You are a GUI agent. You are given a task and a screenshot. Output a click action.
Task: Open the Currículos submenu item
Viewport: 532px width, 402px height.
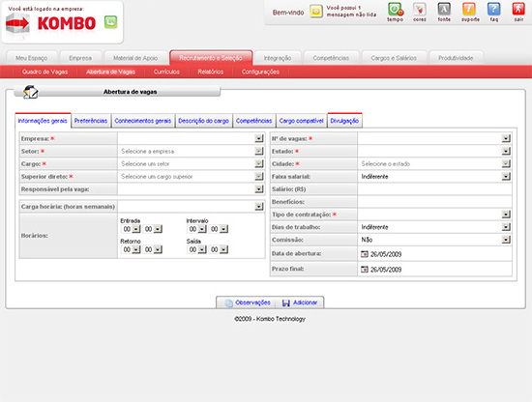(166, 72)
